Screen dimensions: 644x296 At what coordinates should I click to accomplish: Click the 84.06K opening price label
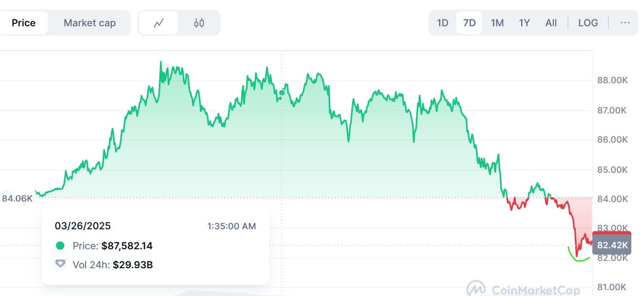point(17,198)
